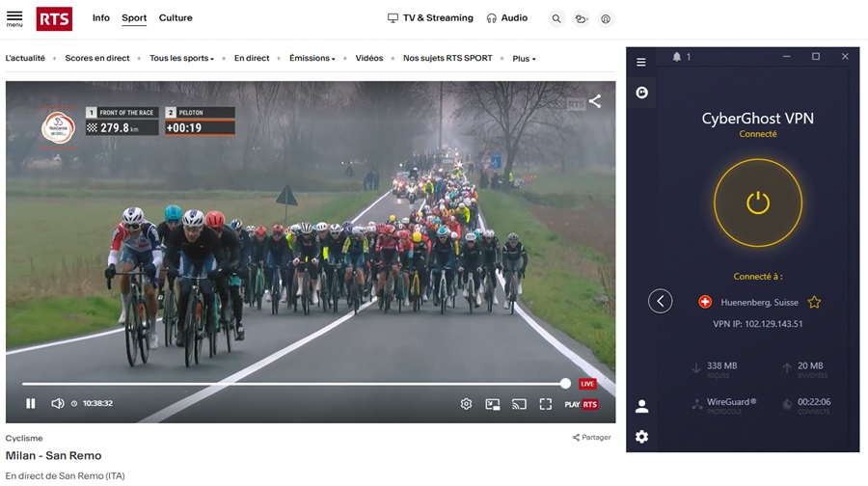Click the Milan - San Remo title
The image size is (868, 486).
pos(53,455)
